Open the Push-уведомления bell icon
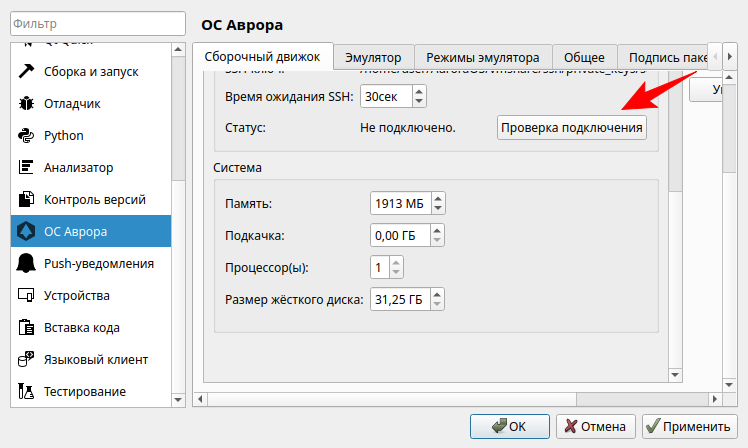The image size is (748, 448). (x=26, y=263)
